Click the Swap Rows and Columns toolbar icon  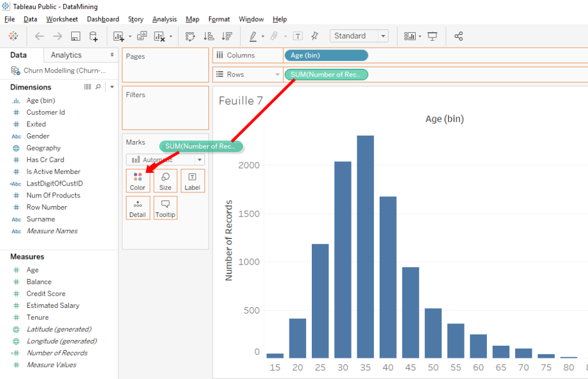click(189, 36)
